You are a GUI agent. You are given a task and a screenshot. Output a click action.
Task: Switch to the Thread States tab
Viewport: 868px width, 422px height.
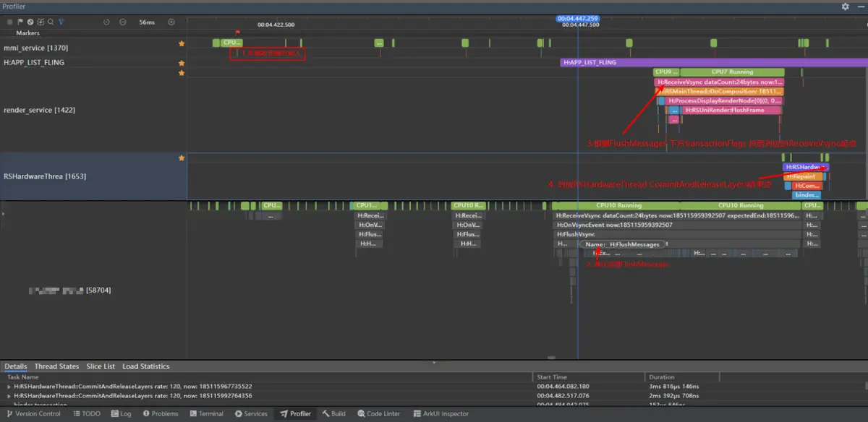(x=56, y=366)
